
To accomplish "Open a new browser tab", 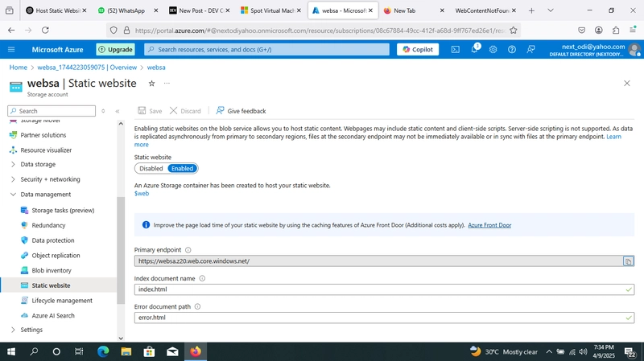I will (x=531, y=10).
